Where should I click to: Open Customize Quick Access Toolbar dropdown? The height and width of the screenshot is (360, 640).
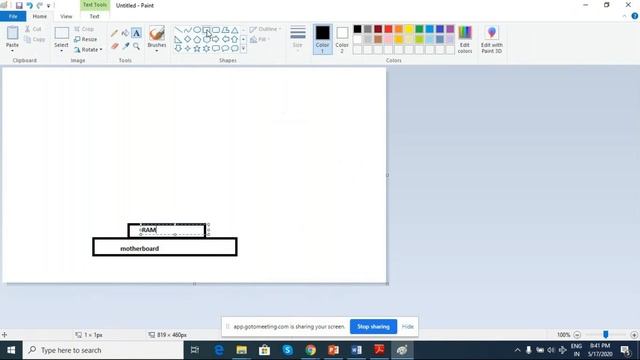pos(49,6)
